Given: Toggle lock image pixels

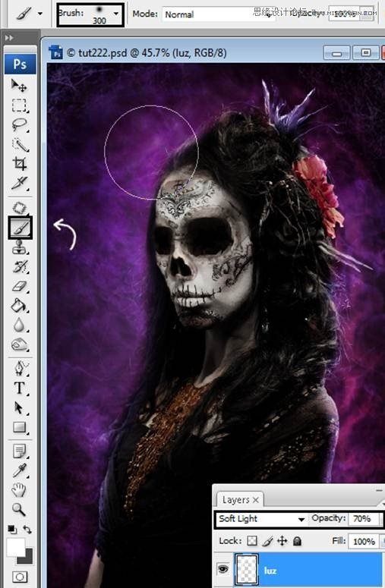Looking at the screenshot, I should coord(267,541).
